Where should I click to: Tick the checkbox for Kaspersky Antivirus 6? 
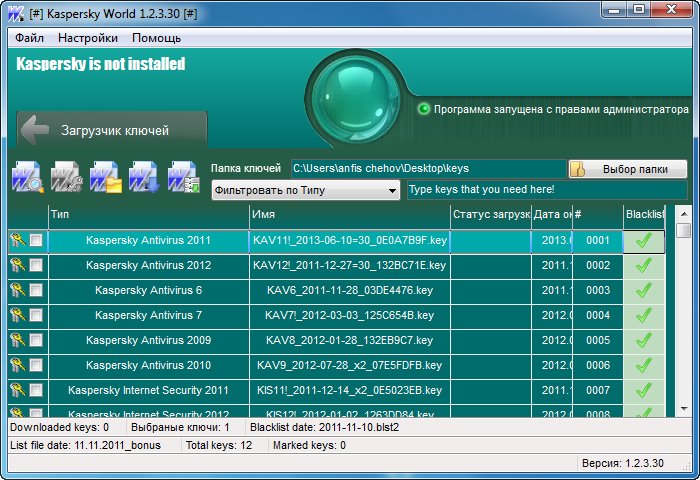click(x=36, y=290)
